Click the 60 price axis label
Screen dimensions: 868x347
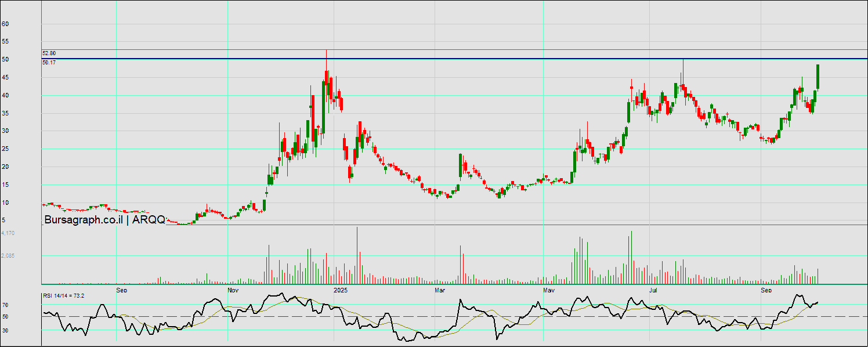pos(5,24)
